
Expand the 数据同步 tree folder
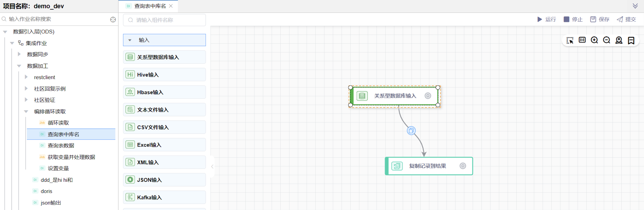19,54
